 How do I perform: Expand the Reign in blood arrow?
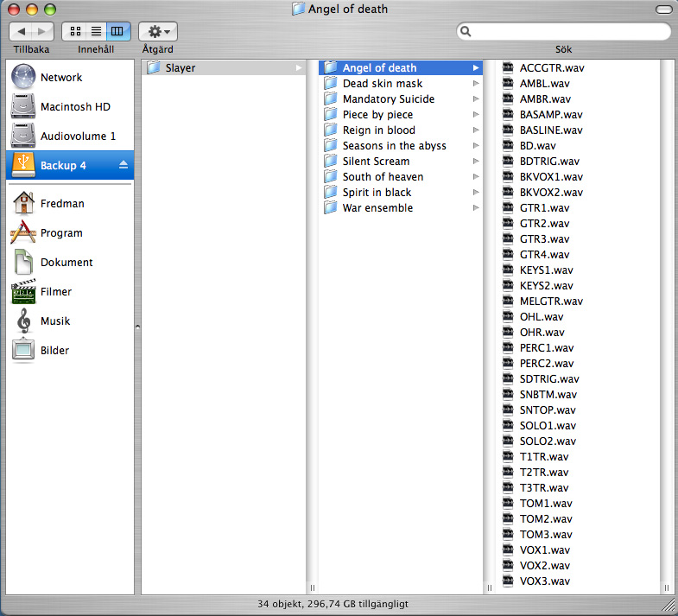pyautogui.click(x=476, y=130)
